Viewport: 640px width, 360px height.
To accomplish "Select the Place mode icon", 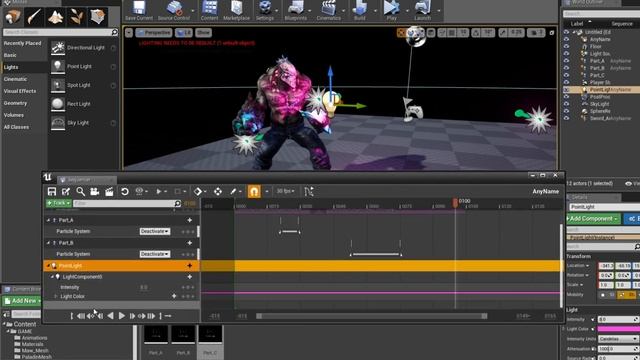I will [x=13, y=17].
